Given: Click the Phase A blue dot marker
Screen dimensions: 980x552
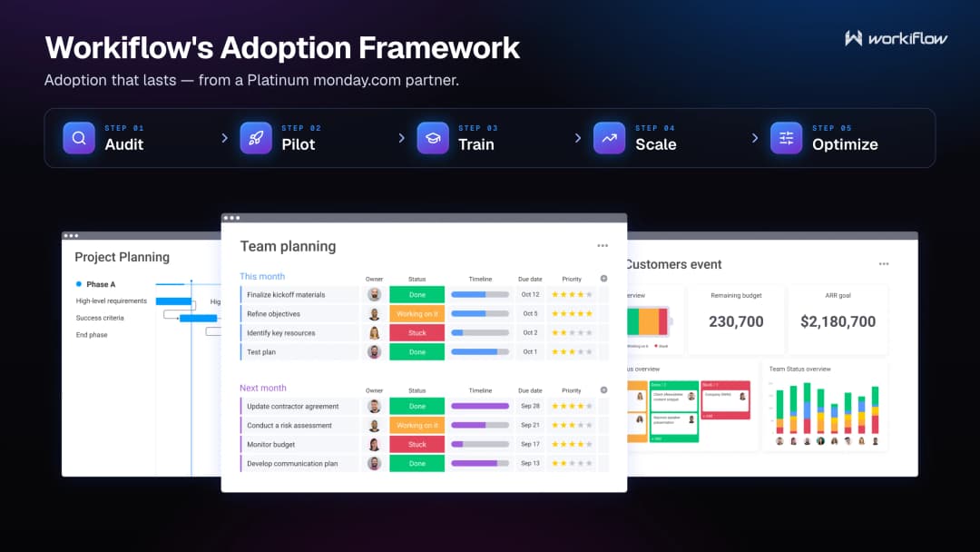Looking at the screenshot, I should tap(79, 284).
